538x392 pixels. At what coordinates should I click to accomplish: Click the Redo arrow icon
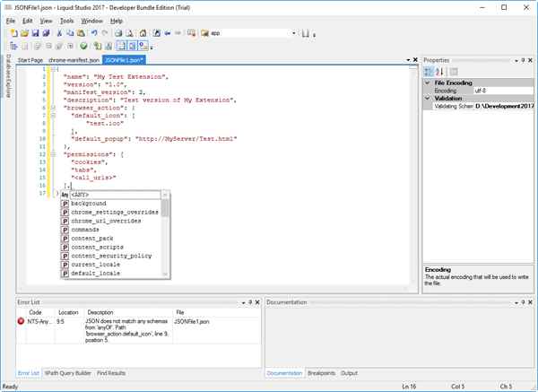pyautogui.click(x=105, y=33)
